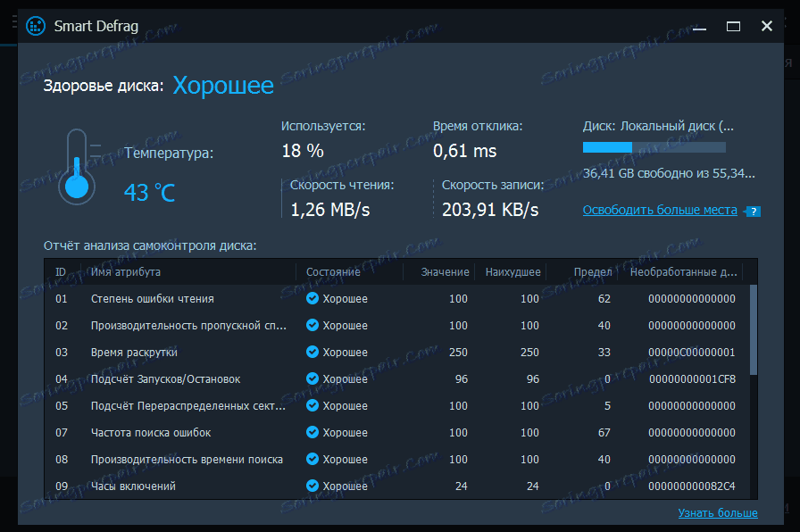The image size is (800, 532).
Task: Click the Узнать больше link
Action: point(717,512)
